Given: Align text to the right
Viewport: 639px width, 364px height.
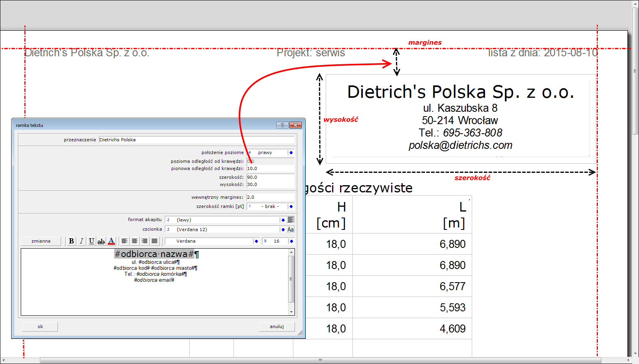Looking at the screenshot, I should click(x=144, y=241).
